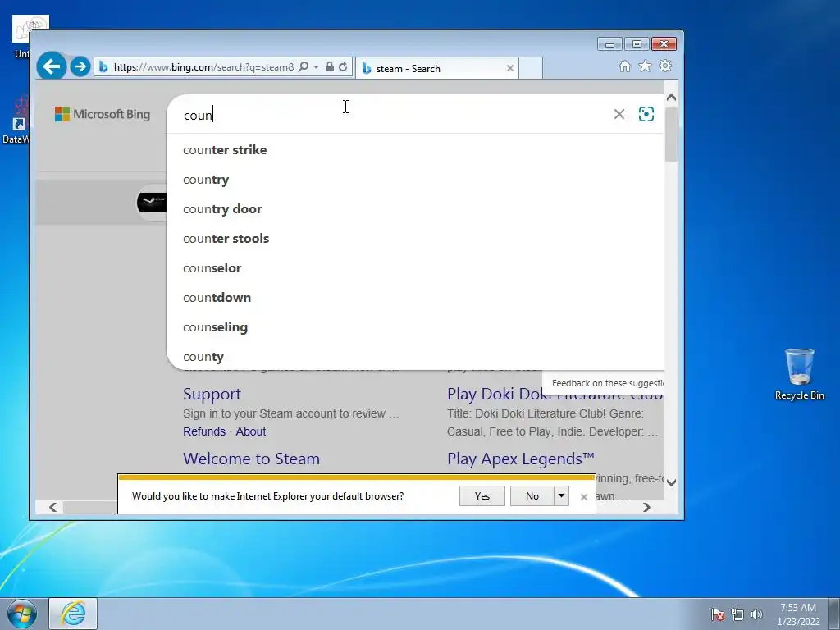Viewport: 840px width, 630px height.
Task: Choose the 'counter strike' suggestion
Action: pyautogui.click(x=416, y=150)
